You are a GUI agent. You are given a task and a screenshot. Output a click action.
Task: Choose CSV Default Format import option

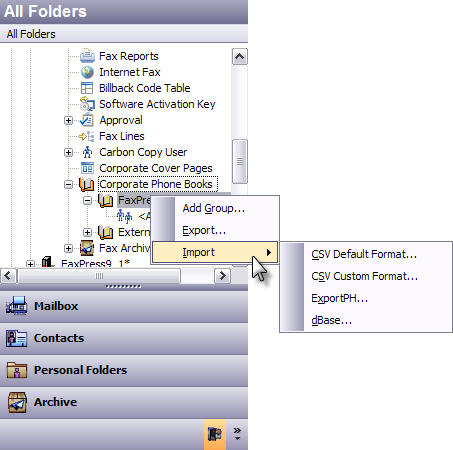[x=366, y=254]
